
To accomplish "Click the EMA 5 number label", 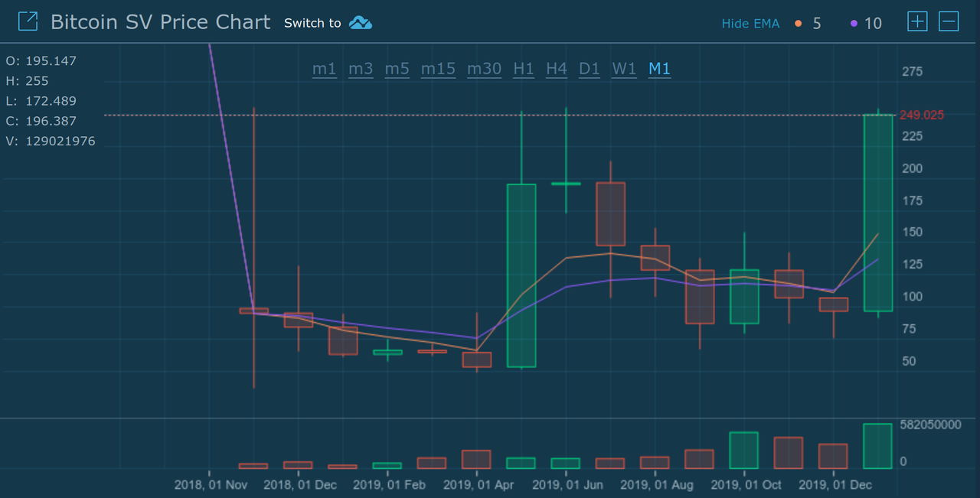I will click(817, 24).
